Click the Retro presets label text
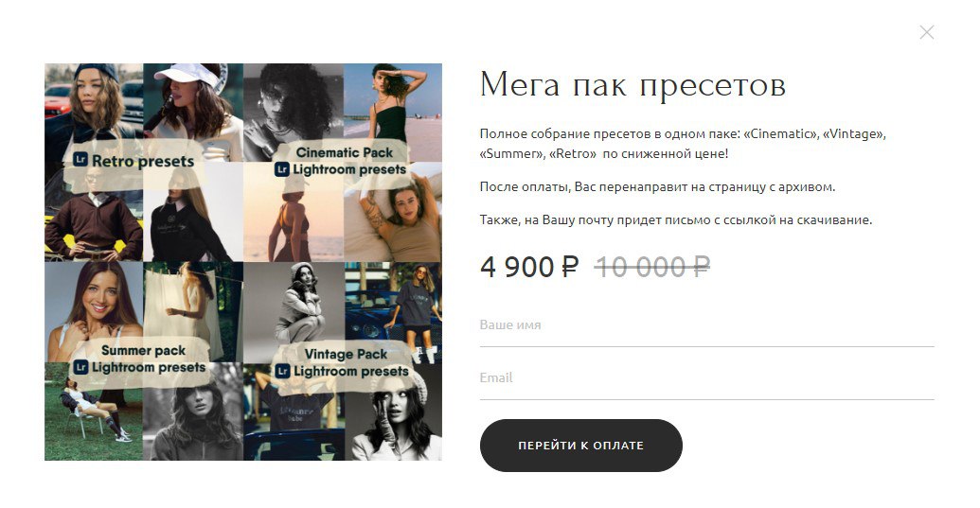 coord(143,161)
